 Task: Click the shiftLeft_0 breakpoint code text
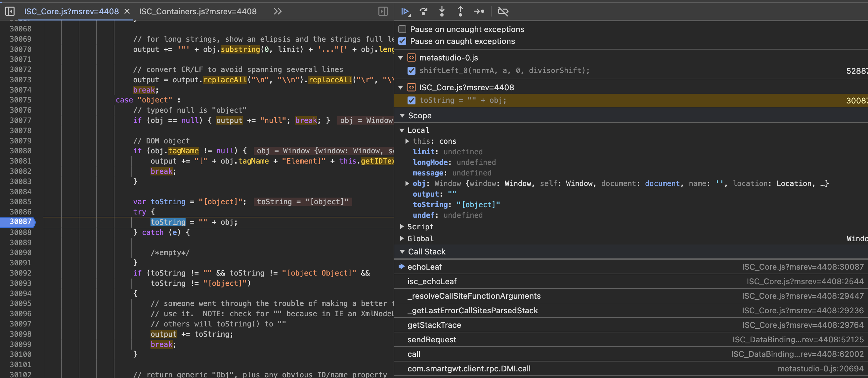[504, 71]
